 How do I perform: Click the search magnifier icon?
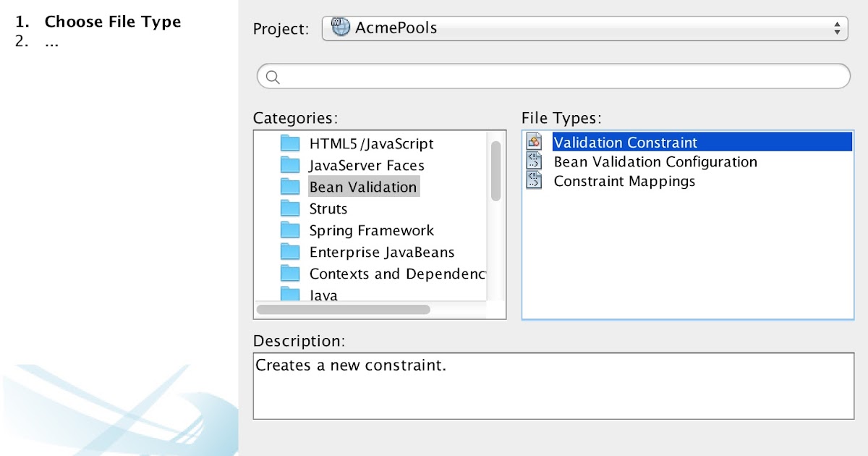[x=271, y=75]
